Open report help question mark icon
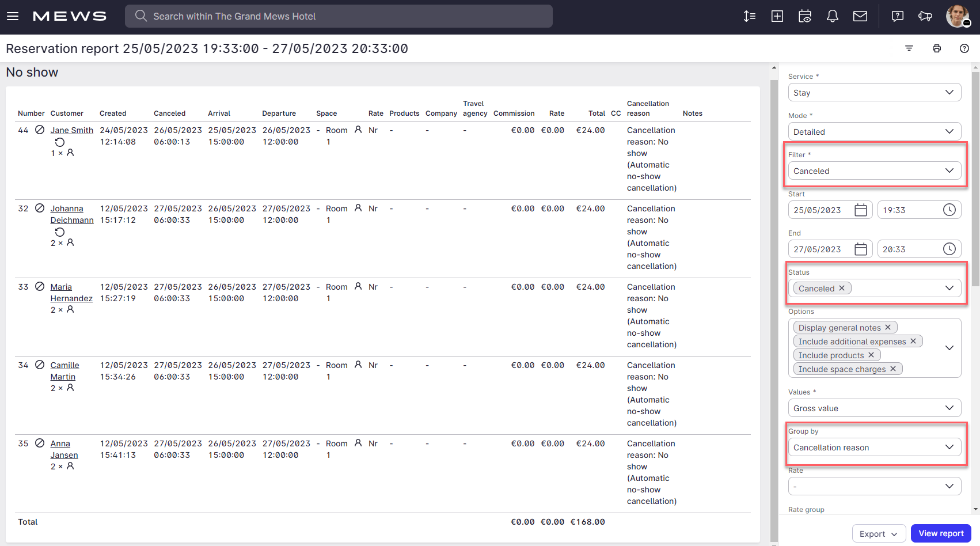 coord(964,48)
